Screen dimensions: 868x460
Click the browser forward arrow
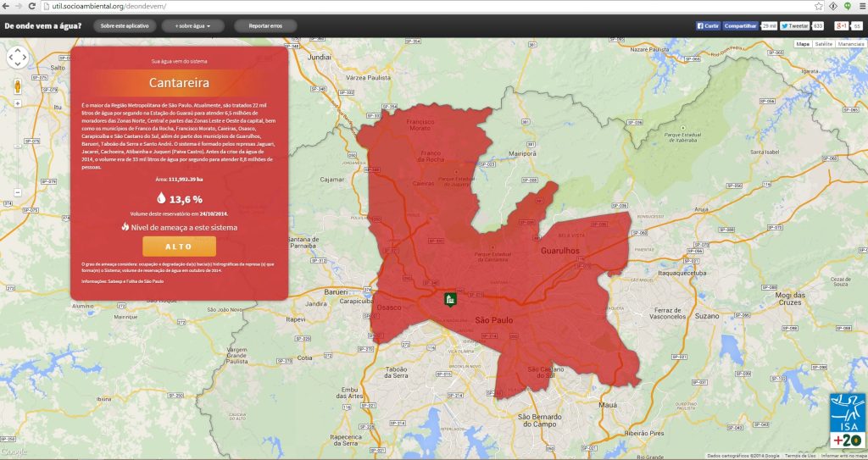pos(19,6)
